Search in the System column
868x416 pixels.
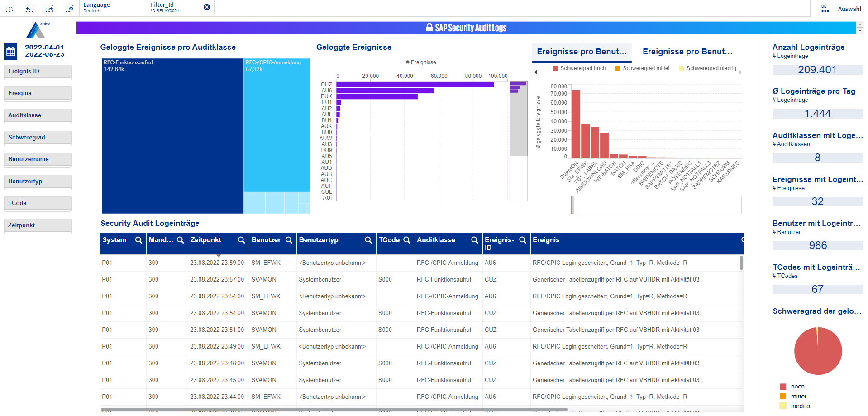click(138, 240)
